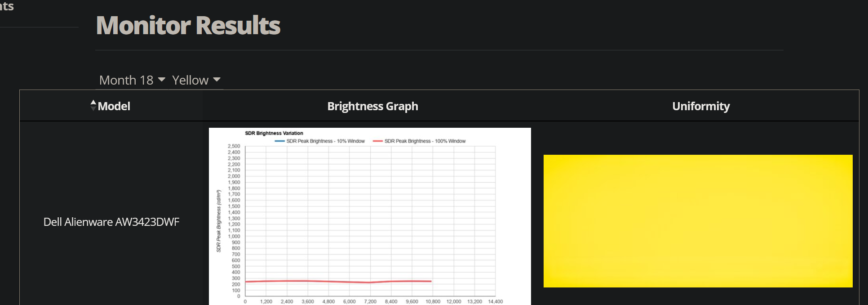Select the Dell Alienware AW3423DWF model cell
Screen dimensions: 868x305
[x=111, y=222]
